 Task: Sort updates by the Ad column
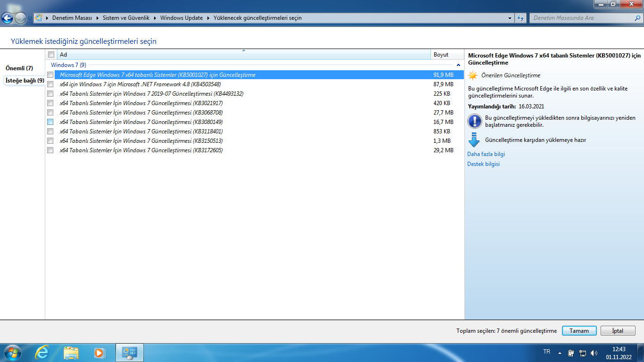[x=243, y=55]
